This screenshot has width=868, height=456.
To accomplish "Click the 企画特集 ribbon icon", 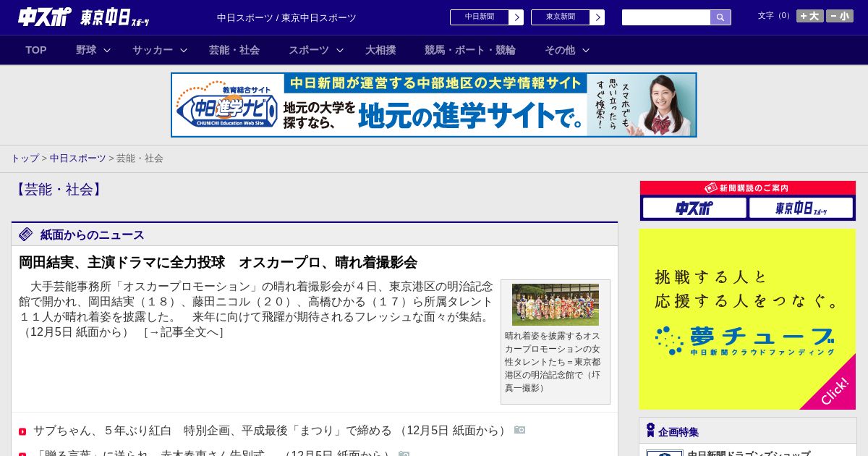I will coord(650,430).
